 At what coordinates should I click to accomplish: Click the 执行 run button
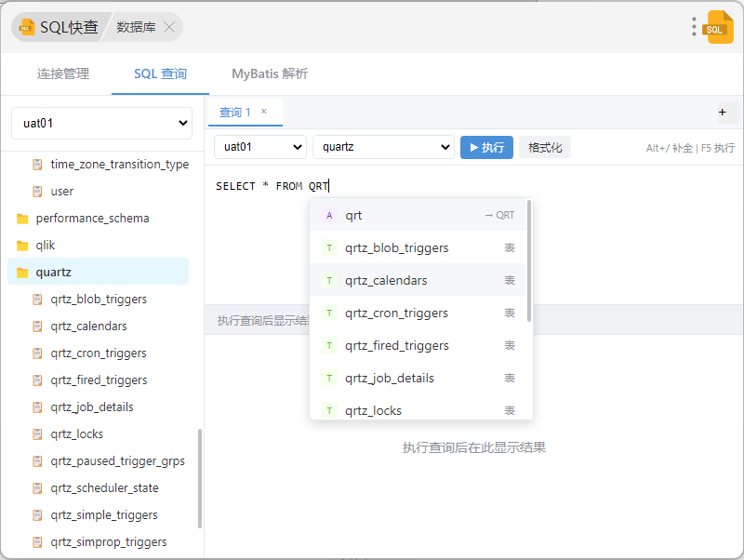point(486,147)
